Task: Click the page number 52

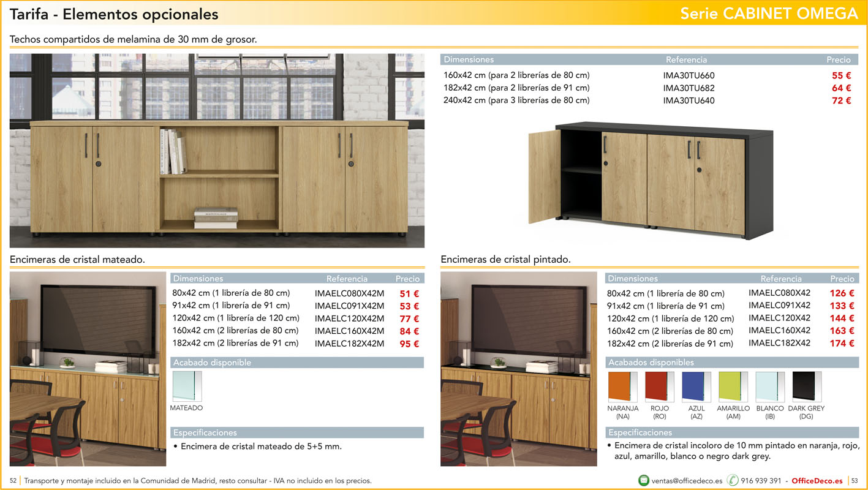Action: [13, 481]
